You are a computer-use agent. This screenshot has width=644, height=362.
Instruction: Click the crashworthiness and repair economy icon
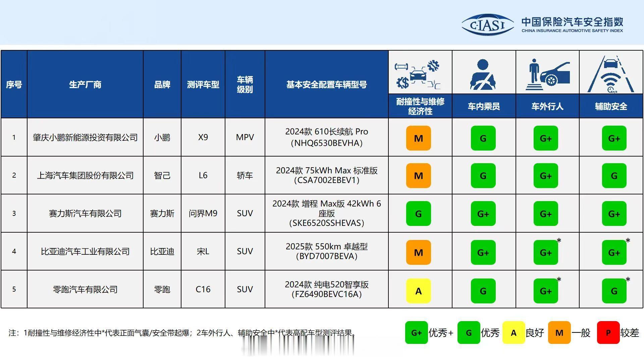coord(418,75)
